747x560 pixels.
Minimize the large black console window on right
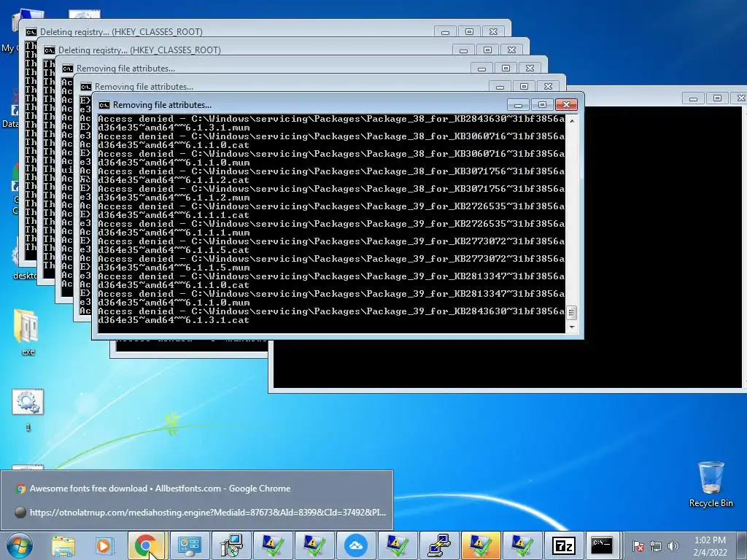click(x=693, y=98)
